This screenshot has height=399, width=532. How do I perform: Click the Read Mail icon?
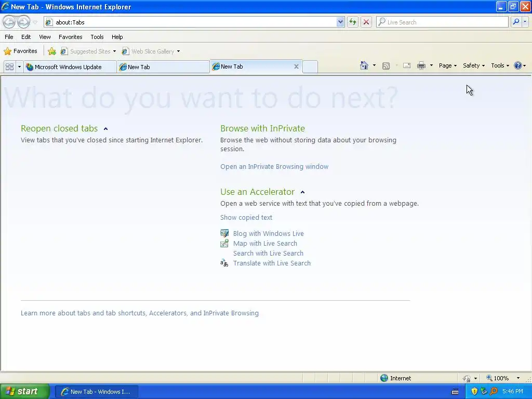(406, 65)
